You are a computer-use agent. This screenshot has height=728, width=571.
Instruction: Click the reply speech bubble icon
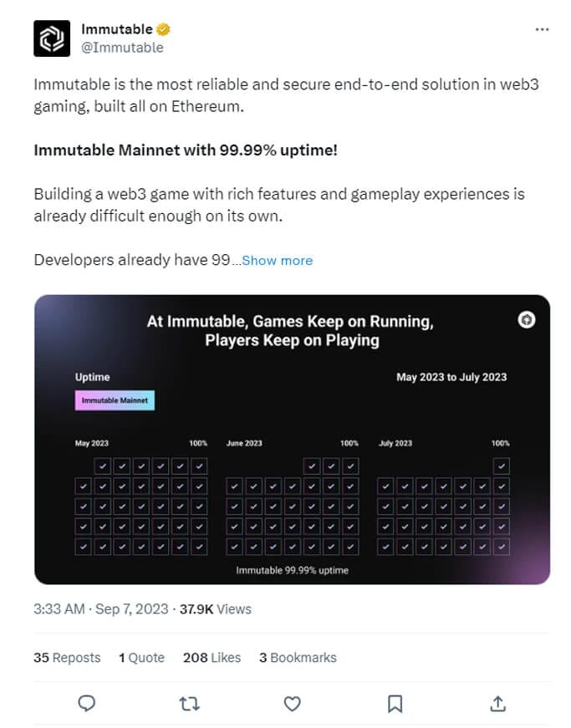[x=87, y=704]
